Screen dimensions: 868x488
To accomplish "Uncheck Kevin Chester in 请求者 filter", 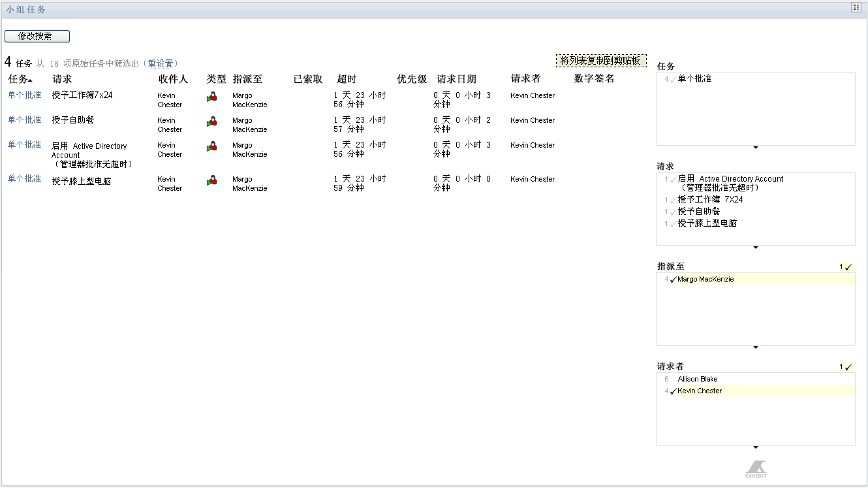I will tap(699, 391).
